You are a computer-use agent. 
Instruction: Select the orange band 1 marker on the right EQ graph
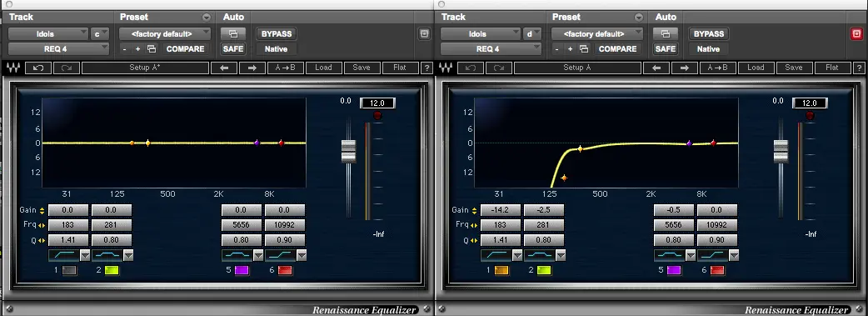(564, 178)
